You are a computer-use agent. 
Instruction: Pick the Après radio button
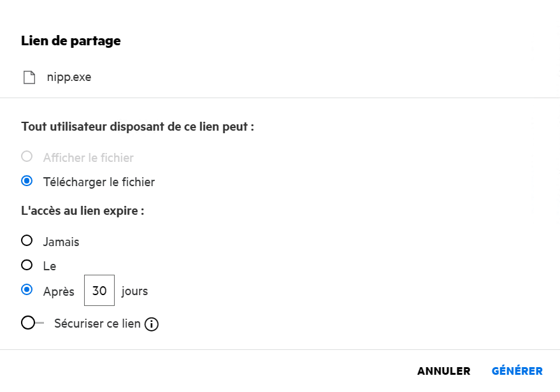[27, 290]
